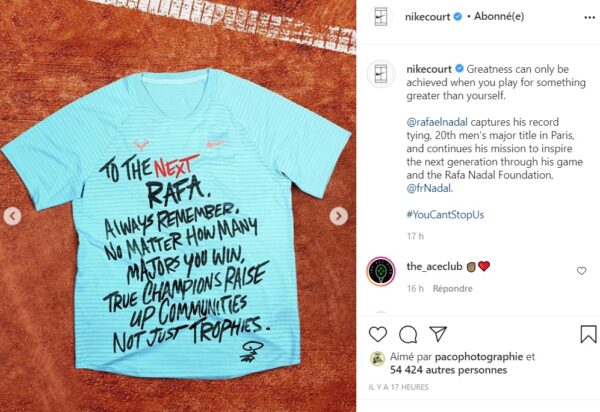The image size is (600, 412).
Task: Toggle the Abonné(e) following status
Action: (499, 16)
